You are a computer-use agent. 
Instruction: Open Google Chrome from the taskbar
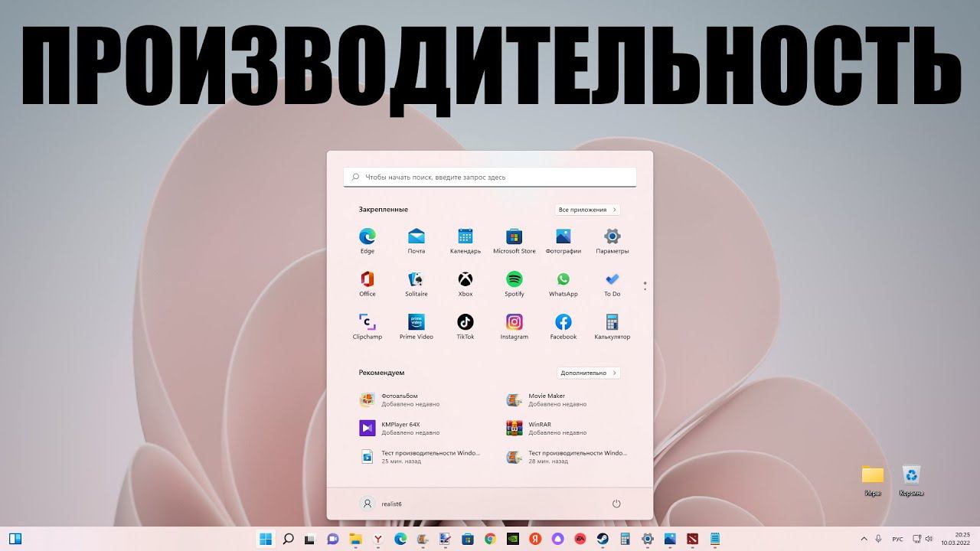coord(490,539)
